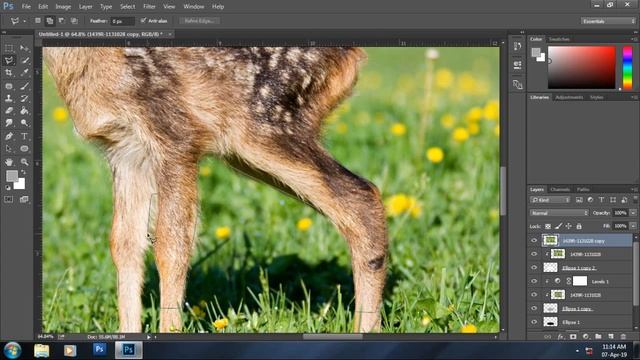Select the Eyedropper tool
This screenshot has height=360, width=640.
tap(24, 73)
